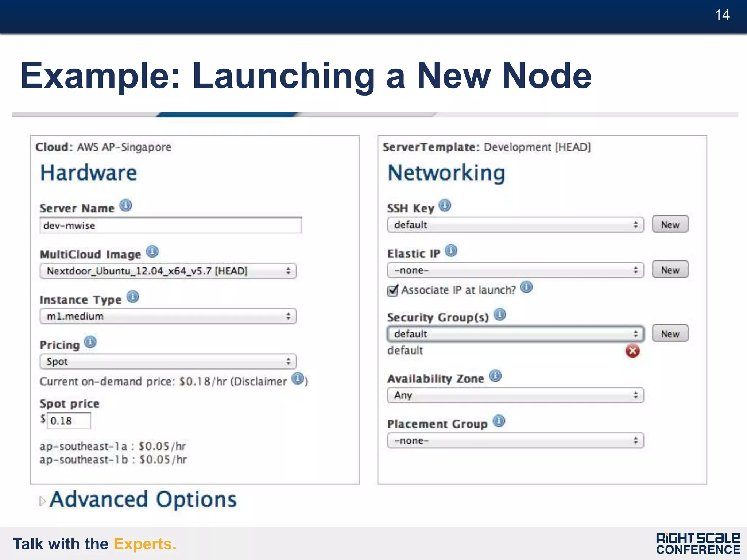This screenshot has width=747, height=560.
Task: Click ServerTemplate: Development [HEAD] label
Action: pos(487,147)
